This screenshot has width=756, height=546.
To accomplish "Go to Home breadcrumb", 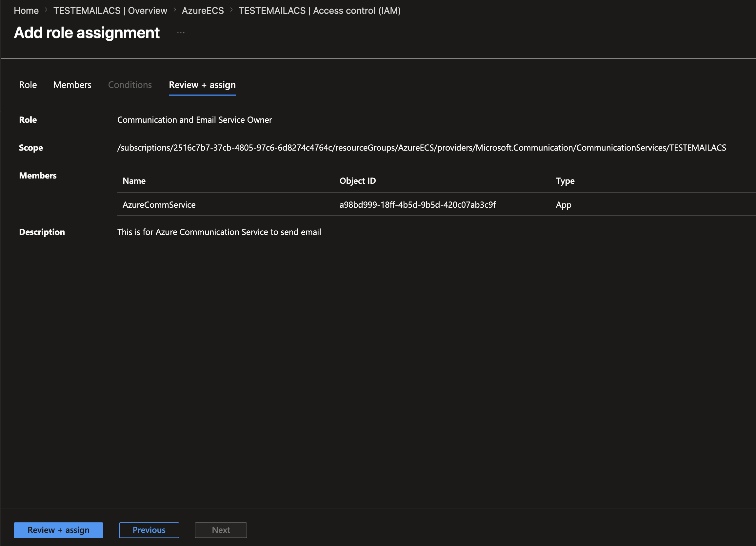I will click(26, 11).
